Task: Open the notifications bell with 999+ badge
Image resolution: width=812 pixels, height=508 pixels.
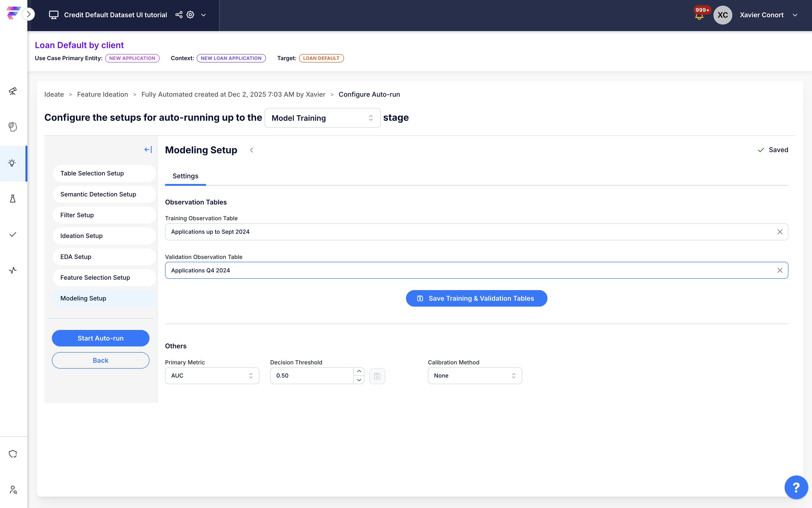Action: pyautogui.click(x=699, y=16)
